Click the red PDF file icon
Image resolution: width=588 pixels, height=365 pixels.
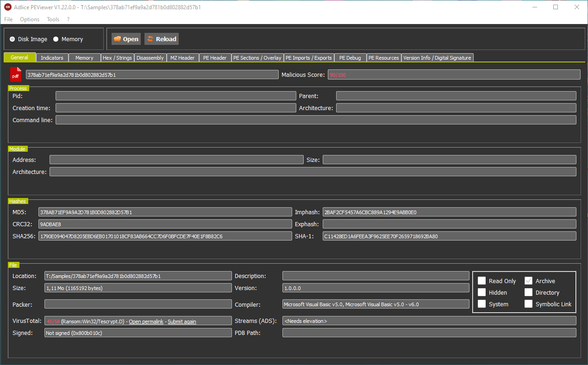click(16, 74)
